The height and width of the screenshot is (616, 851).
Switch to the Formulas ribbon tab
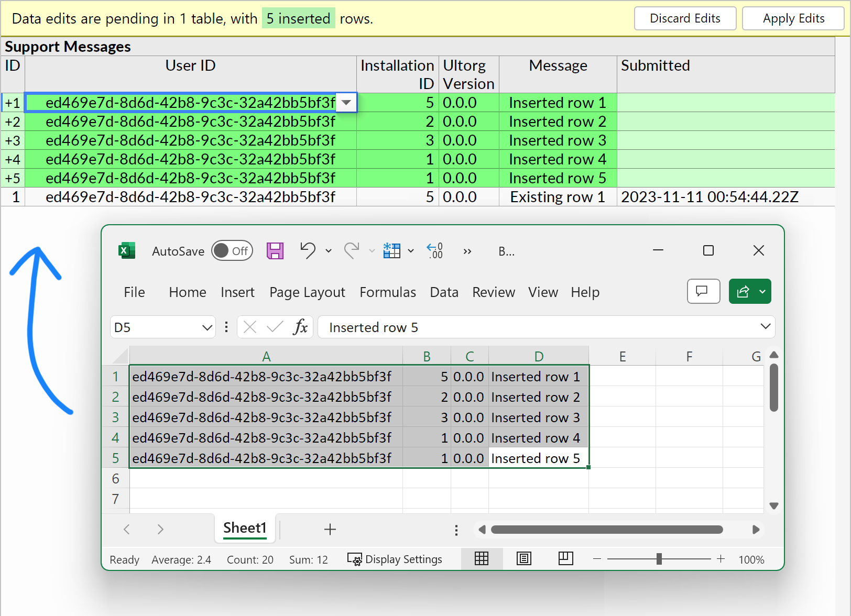(387, 292)
